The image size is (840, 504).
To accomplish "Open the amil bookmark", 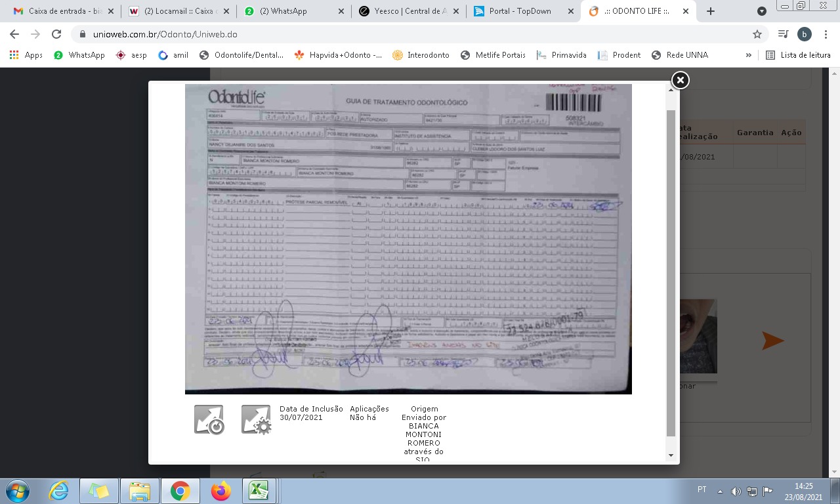I will coord(173,55).
